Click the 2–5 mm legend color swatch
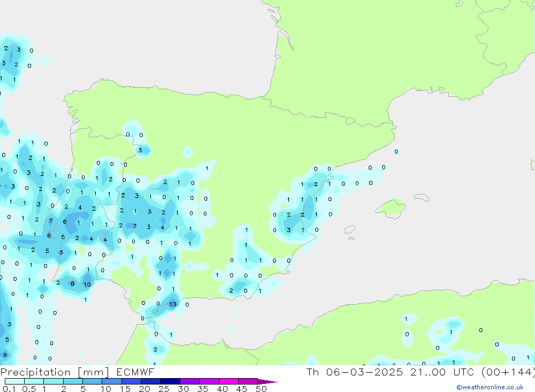Viewport: 535px width, 392px height. pos(73,381)
